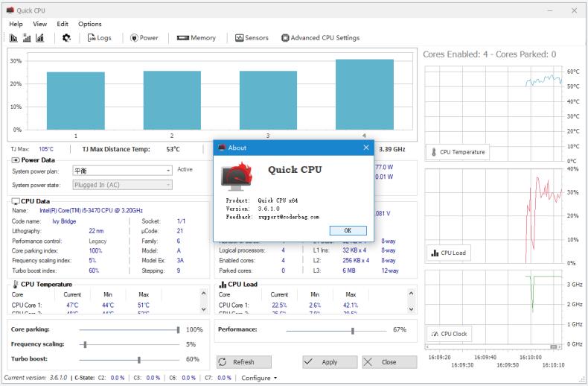The height and width of the screenshot is (386, 588).
Task: Click the CPU Load section bar icon
Action: click(x=223, y=284)
